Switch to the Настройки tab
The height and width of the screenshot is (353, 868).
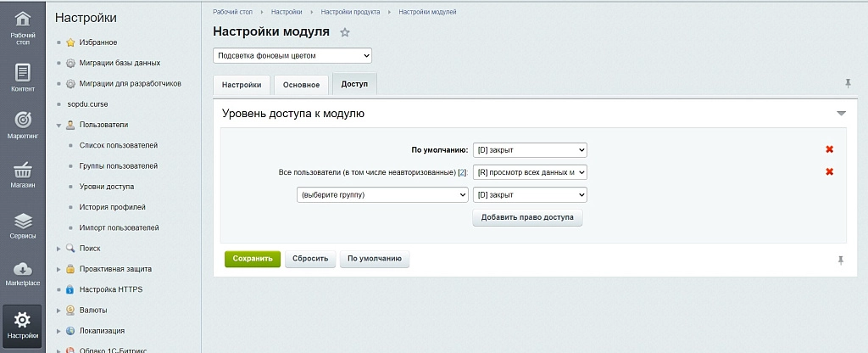[242, 85]
